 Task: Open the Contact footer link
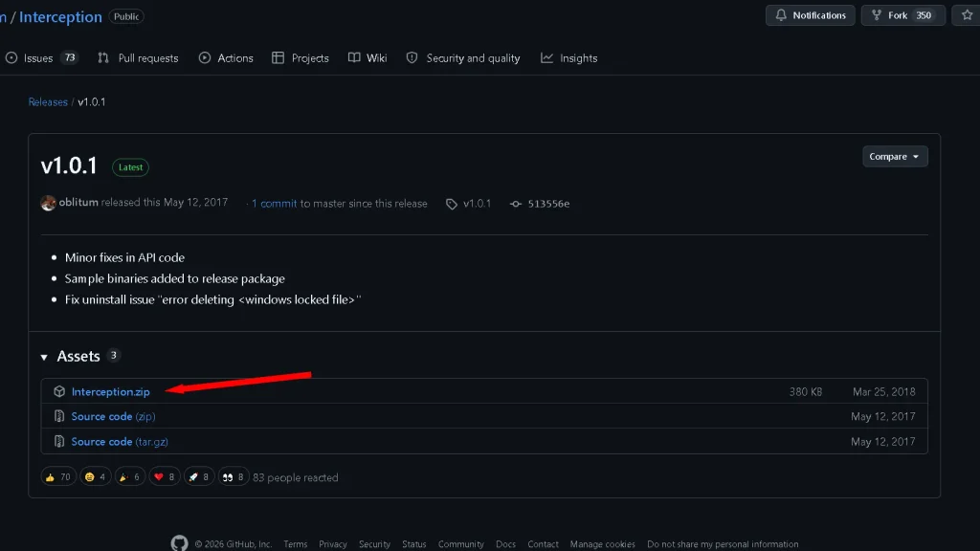[543, 544]
